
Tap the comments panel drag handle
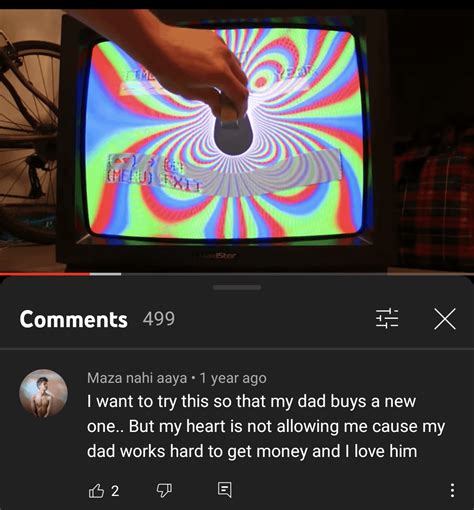click(237, 287)
